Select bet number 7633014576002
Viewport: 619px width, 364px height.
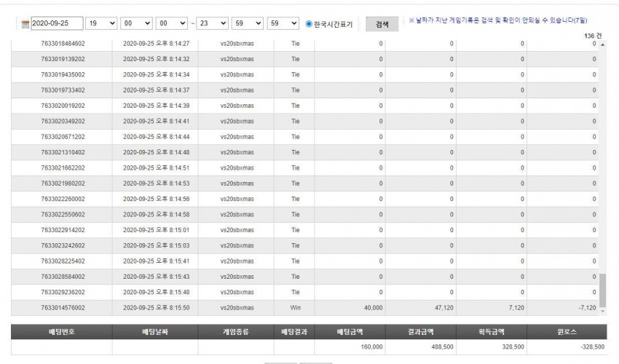click(63, 308)
